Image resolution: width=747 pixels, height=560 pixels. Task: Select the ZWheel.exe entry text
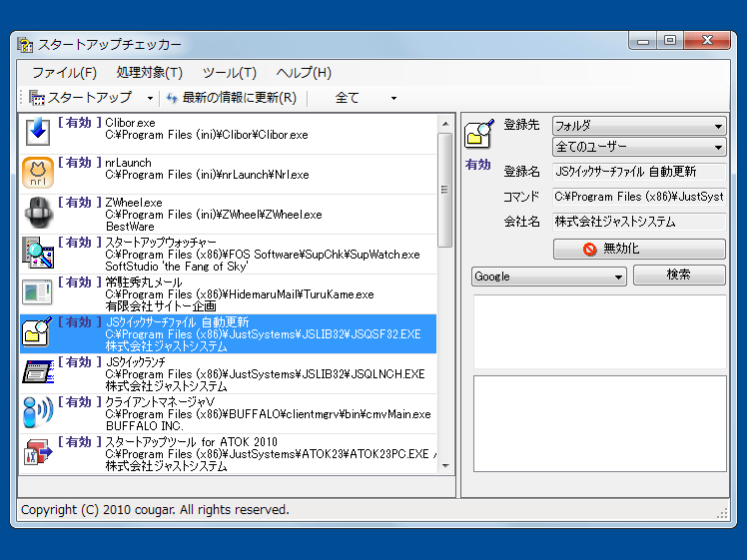134,203
